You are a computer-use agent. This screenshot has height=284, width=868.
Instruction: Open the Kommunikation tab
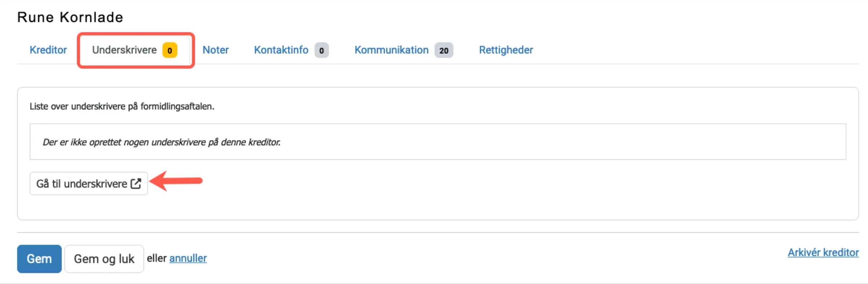click(x=391, y=50)
